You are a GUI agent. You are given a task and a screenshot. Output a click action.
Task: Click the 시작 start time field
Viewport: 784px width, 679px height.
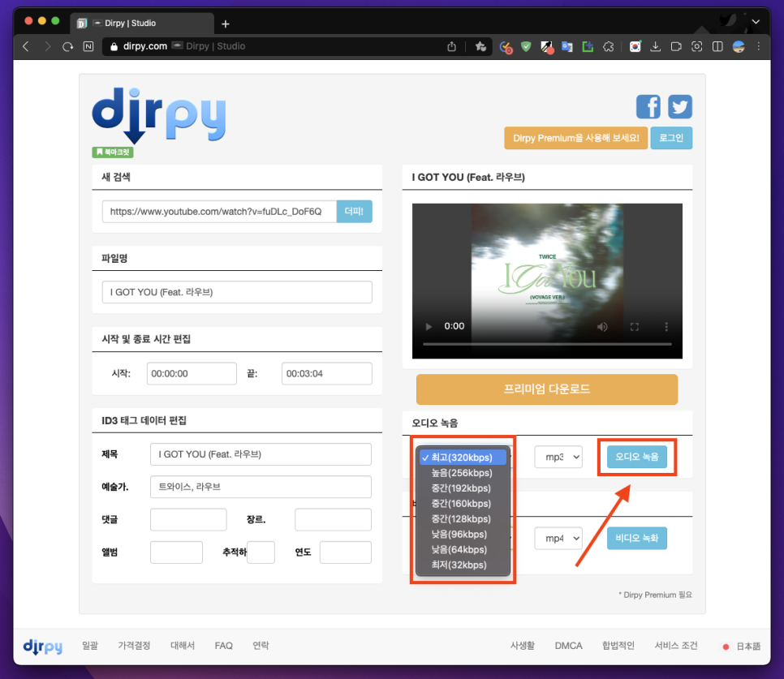click(192, 374)
